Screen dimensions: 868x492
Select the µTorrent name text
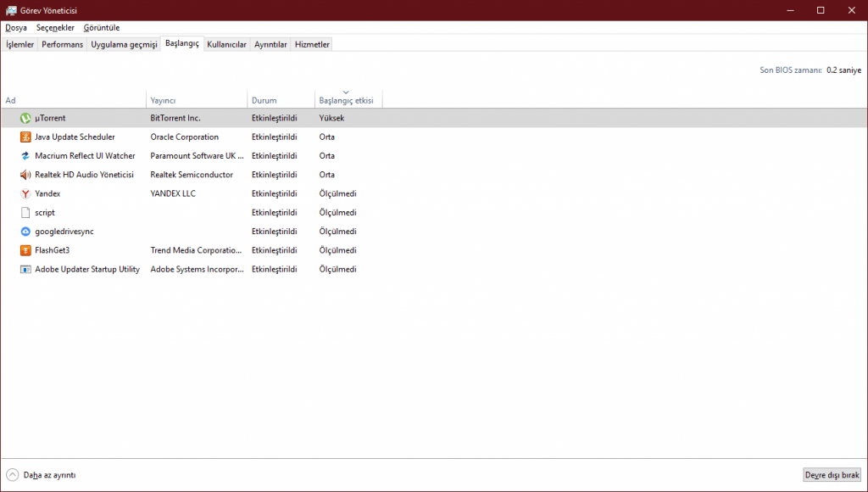click(50, 118)
